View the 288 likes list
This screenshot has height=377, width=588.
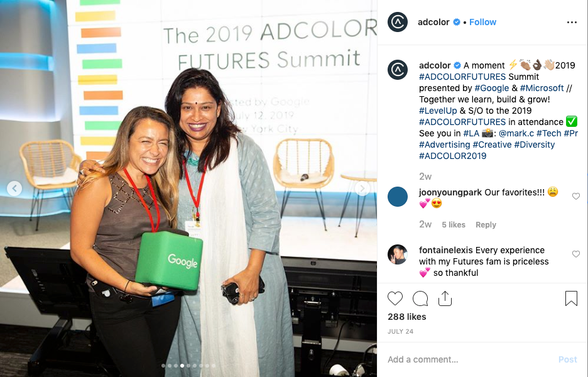[407, 317]
